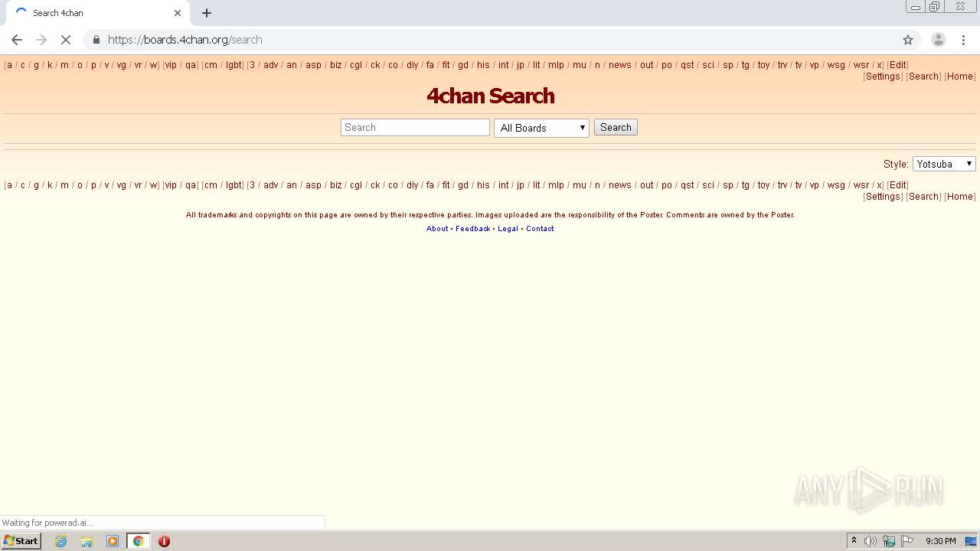Open Windows Explorer folder icon in taskbar
The image size is (980, 551).
[87, 541]
